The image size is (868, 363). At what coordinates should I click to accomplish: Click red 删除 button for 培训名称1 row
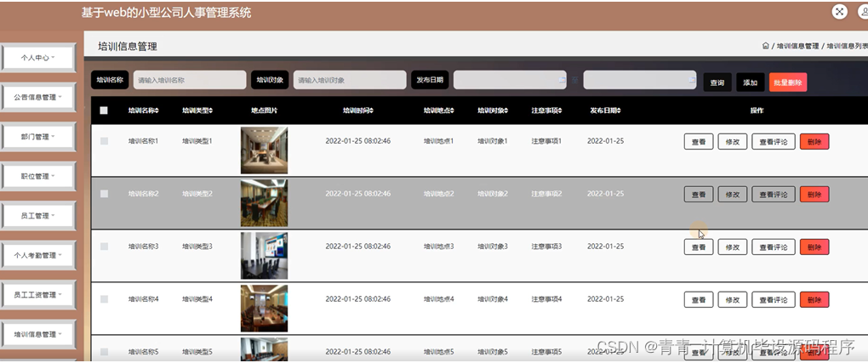tap(814, 142)
